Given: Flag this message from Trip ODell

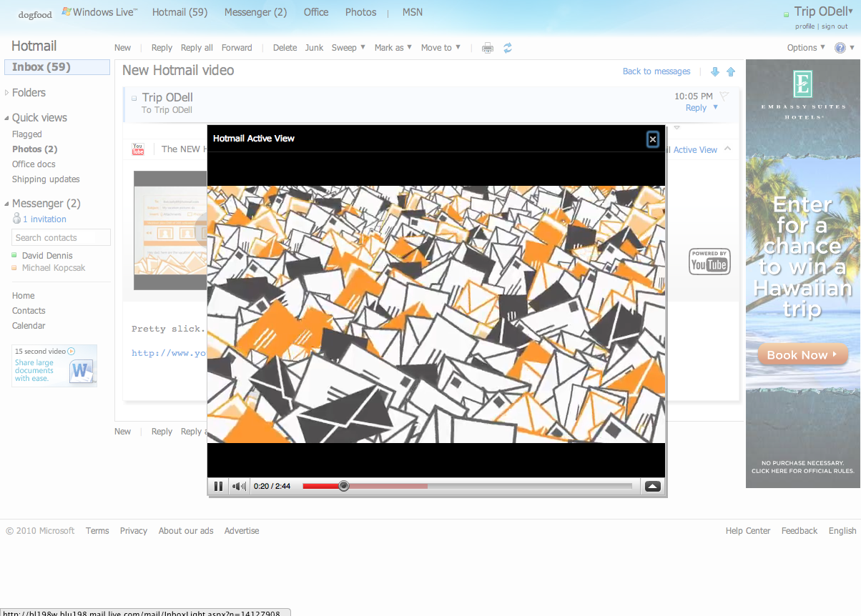Looking at the screenshot, I should [x=724, y=96].
